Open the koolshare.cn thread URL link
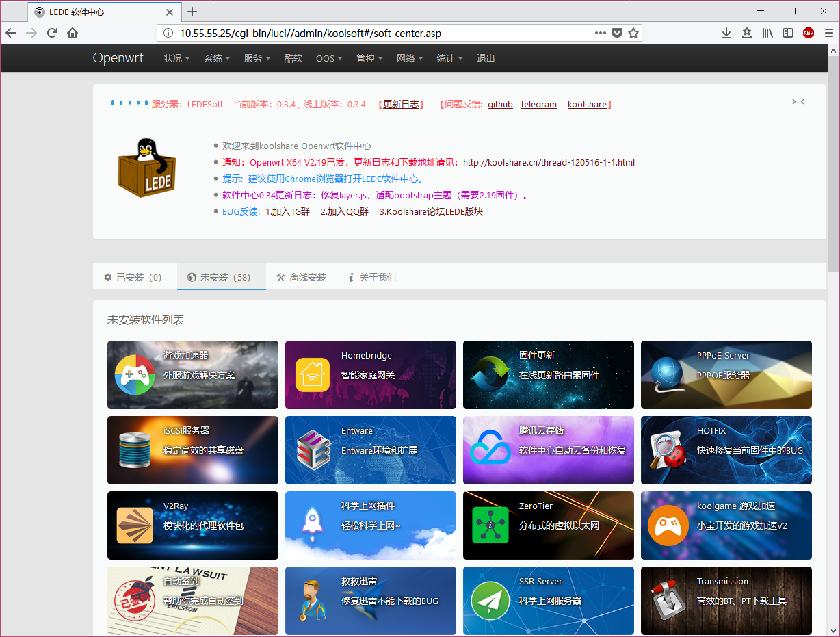The height and width of the screenshot is (637, 840). [549, 162]
